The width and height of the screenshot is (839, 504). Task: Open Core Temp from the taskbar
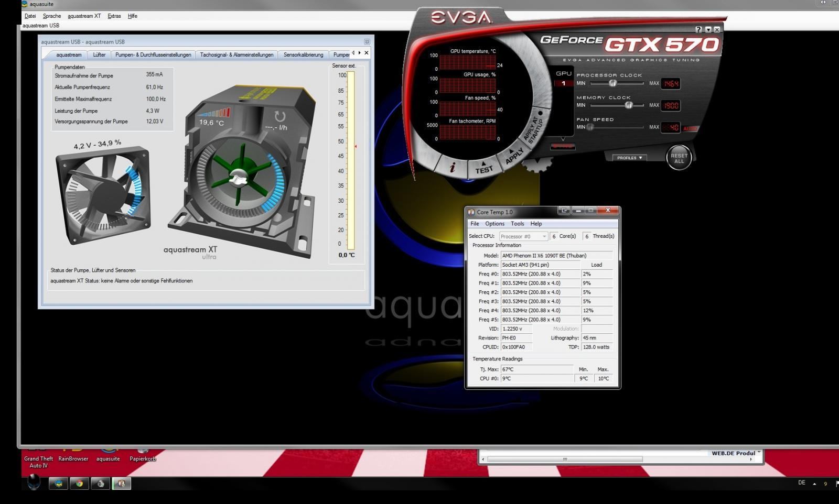(121, 484)
